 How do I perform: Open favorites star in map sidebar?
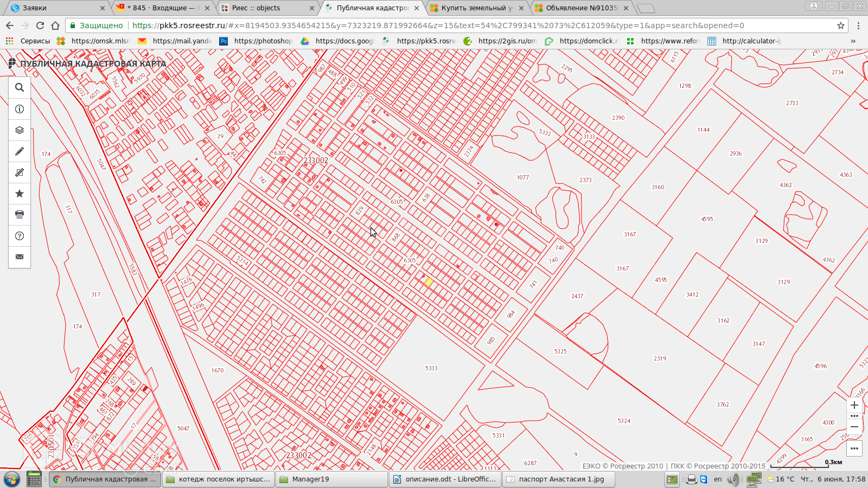(x=20, y=194)
